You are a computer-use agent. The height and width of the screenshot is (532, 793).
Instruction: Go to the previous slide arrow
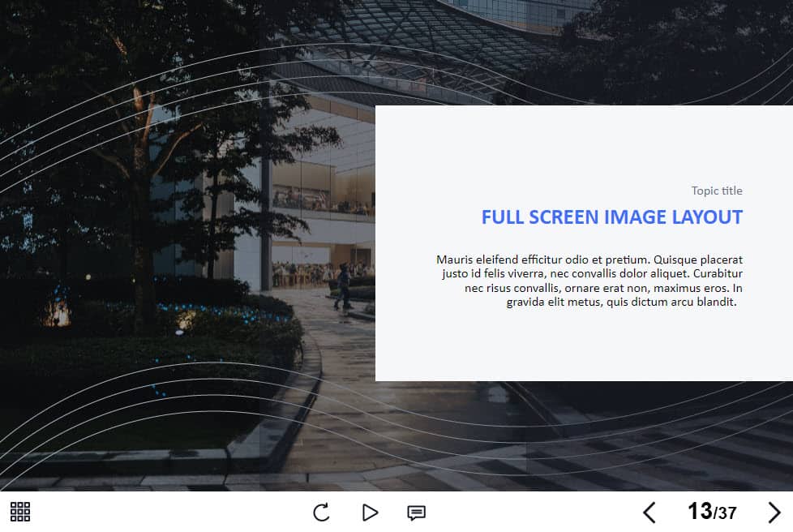(649, 513)
